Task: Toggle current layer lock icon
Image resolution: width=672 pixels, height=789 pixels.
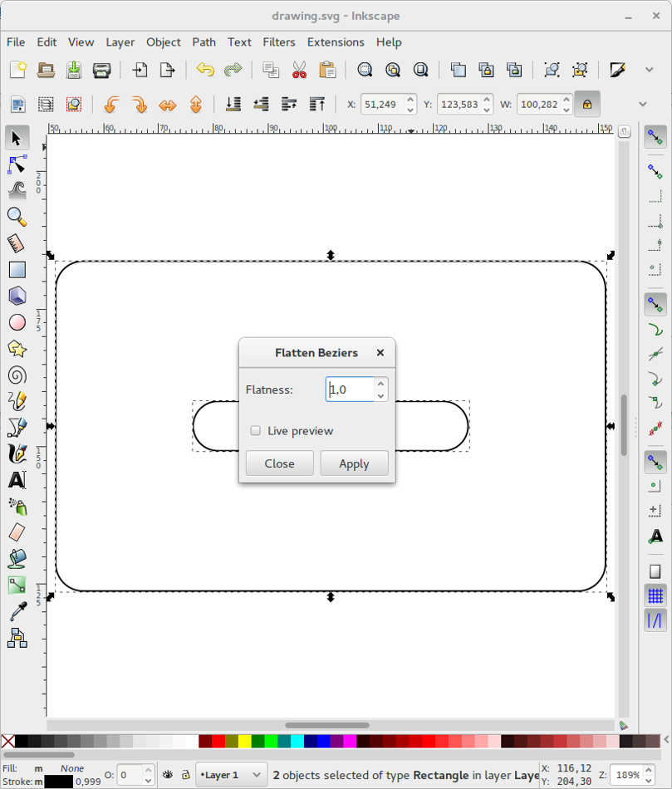Action: (186, 775)
